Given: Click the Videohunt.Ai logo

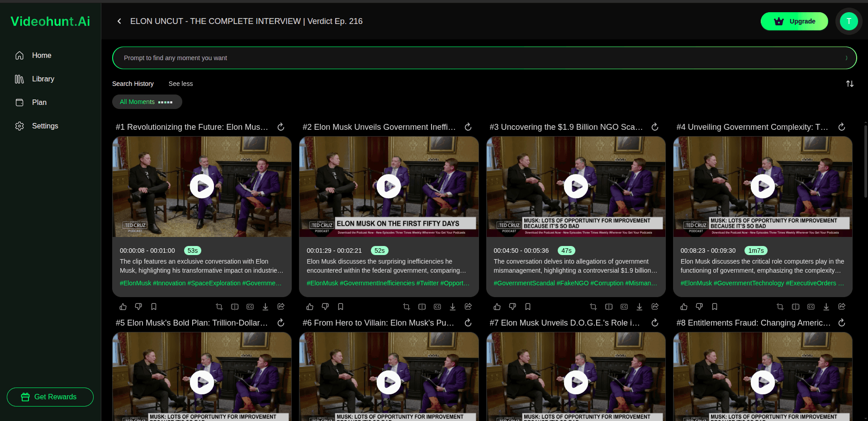Looking at the screenshot, I should tap(50, 21).
